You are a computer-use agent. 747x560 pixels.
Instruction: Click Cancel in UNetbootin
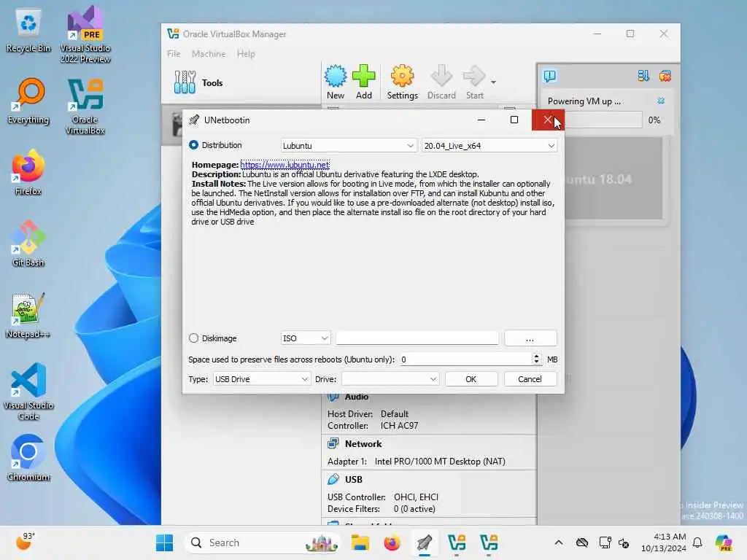530,379
